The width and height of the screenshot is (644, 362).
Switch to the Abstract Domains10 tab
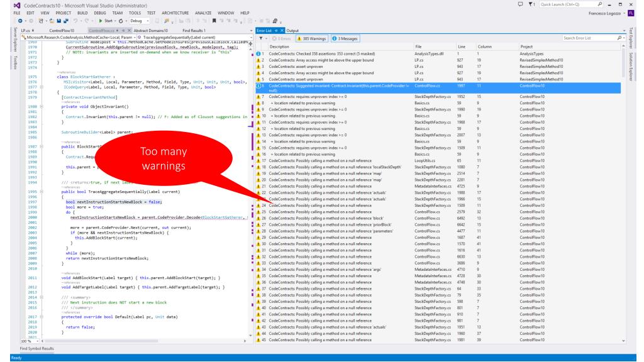click(151, 30)
